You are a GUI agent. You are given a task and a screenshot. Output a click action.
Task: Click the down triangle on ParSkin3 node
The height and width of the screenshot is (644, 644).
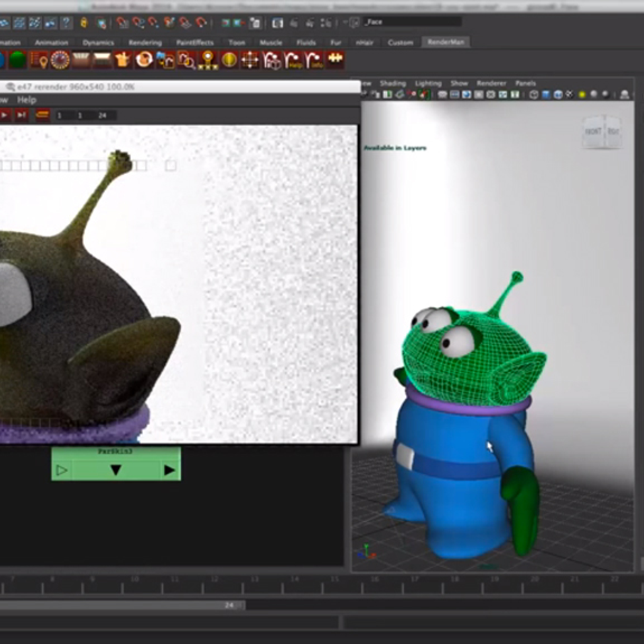116,470
